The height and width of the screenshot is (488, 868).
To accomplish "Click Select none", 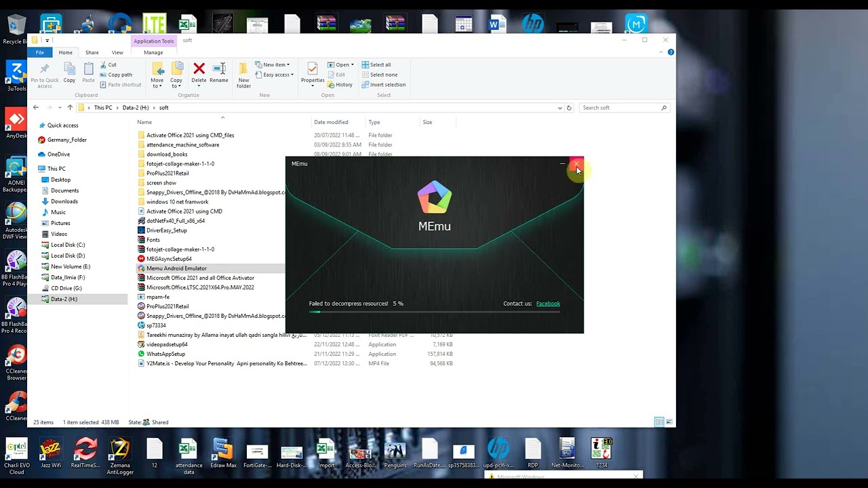I will pyautogui.click(x=379, y=75).
